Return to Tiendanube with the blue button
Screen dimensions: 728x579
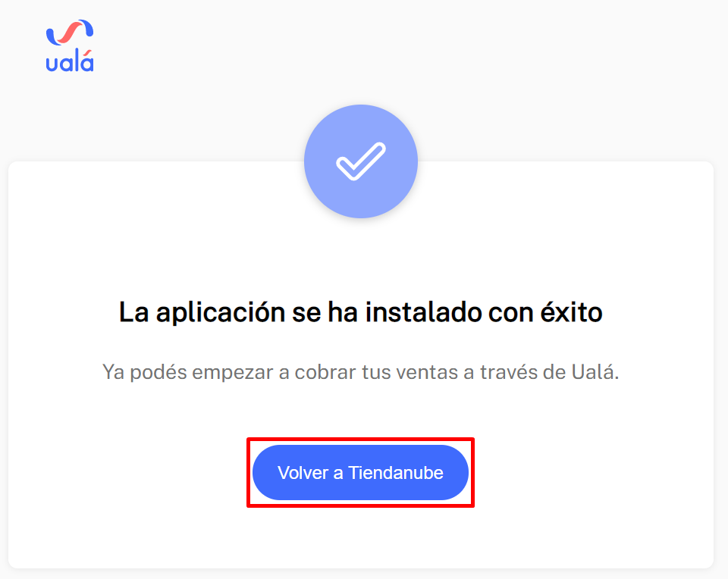click(x=360, y=472)
